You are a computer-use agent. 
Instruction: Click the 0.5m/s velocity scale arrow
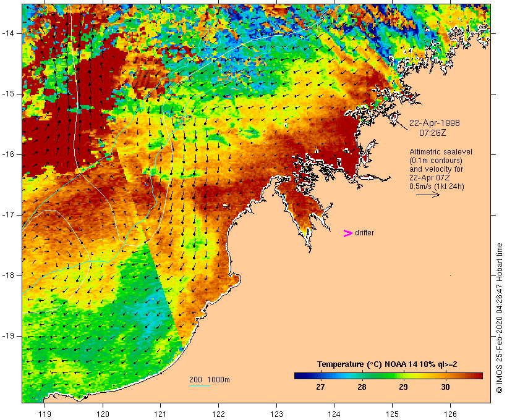428,195
